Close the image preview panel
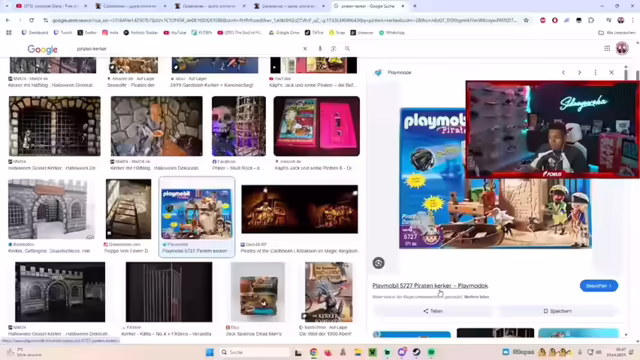 [x=611, y=72]
